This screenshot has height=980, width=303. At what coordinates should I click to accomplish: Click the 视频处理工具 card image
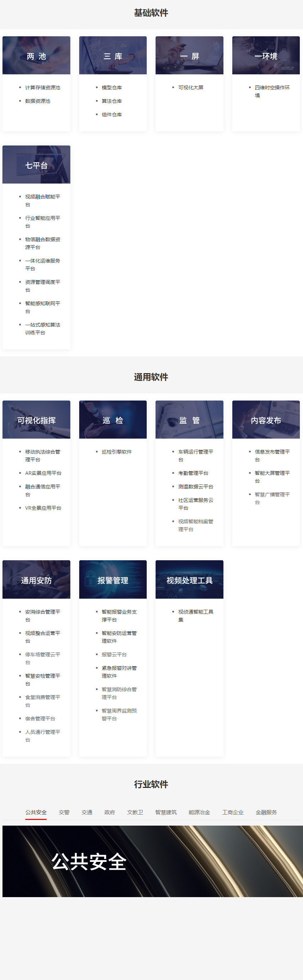pos(189,579)
